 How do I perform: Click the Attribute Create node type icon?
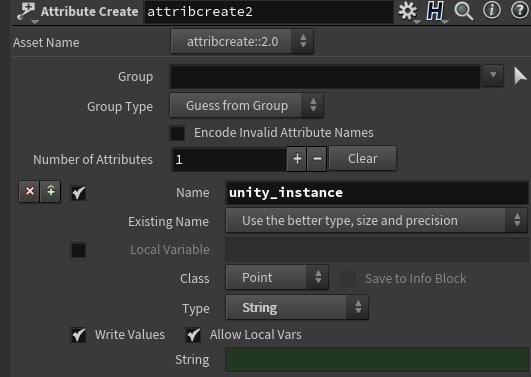point(26,11)
